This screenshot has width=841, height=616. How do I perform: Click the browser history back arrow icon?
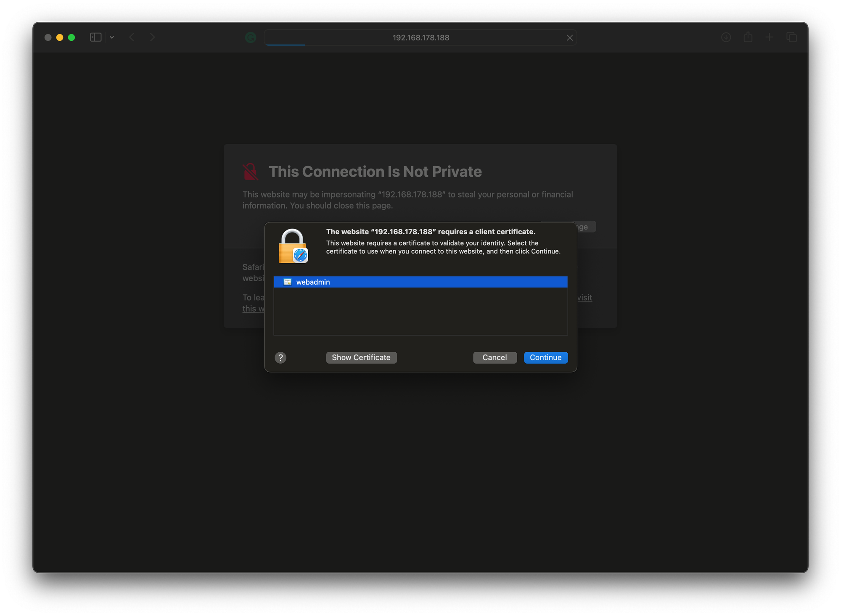(x=132, y=37)
